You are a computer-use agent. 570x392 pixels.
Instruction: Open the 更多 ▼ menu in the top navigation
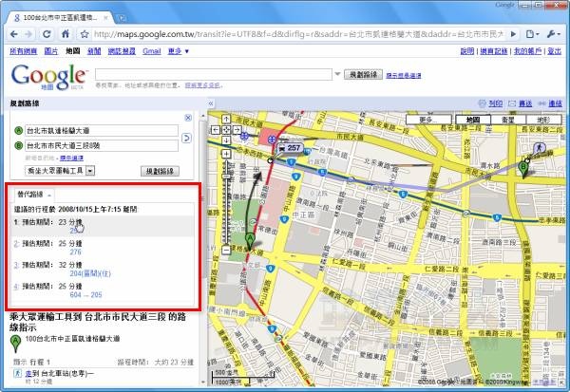(x=179, y=51)
